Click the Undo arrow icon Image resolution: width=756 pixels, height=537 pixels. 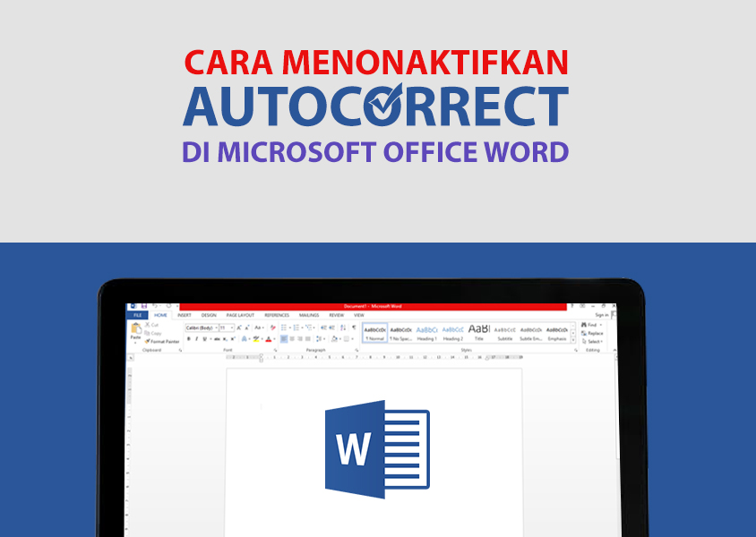[155, 306]
